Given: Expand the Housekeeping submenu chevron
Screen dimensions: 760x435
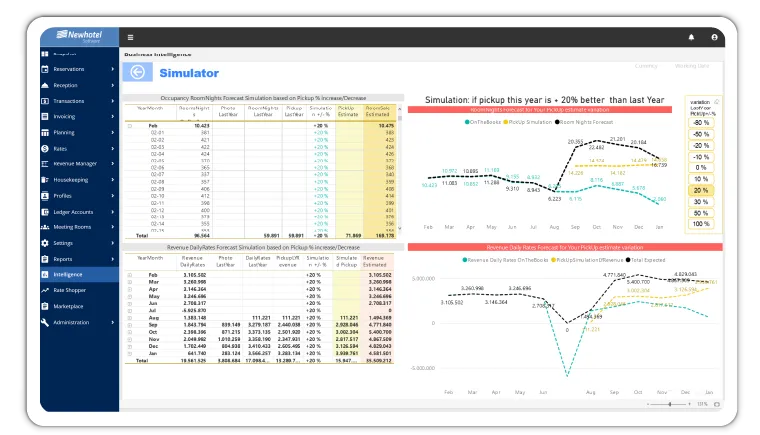Looking at the screenshot, I should point(112,180).
